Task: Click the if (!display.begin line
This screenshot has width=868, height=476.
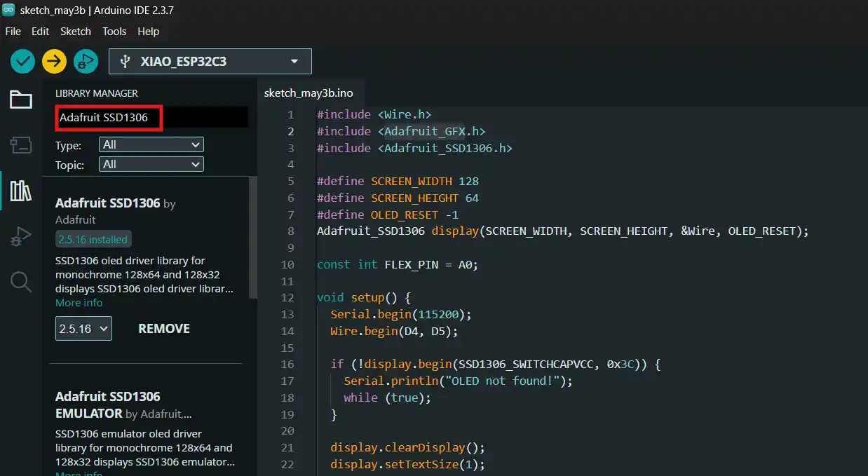Action: 496,364
